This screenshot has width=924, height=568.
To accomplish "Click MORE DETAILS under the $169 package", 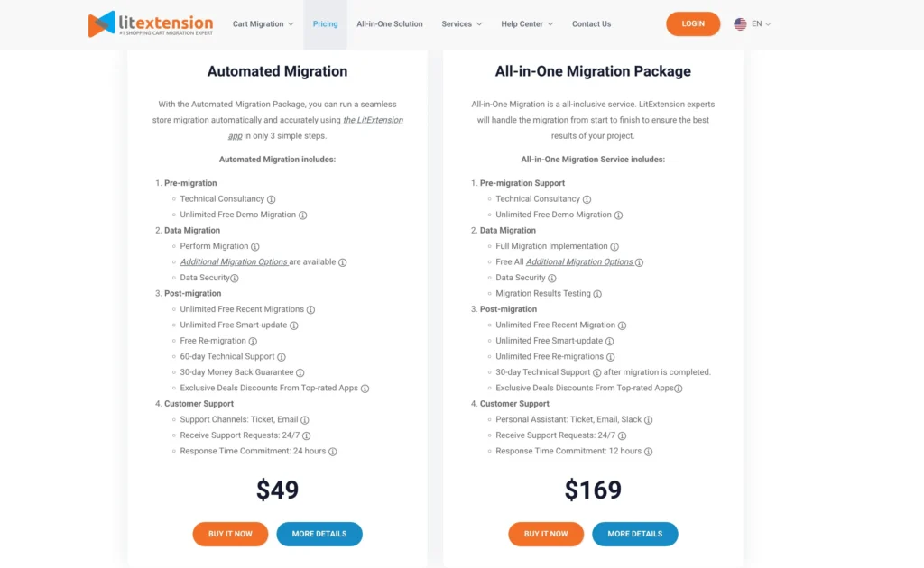I will point(634,534).
